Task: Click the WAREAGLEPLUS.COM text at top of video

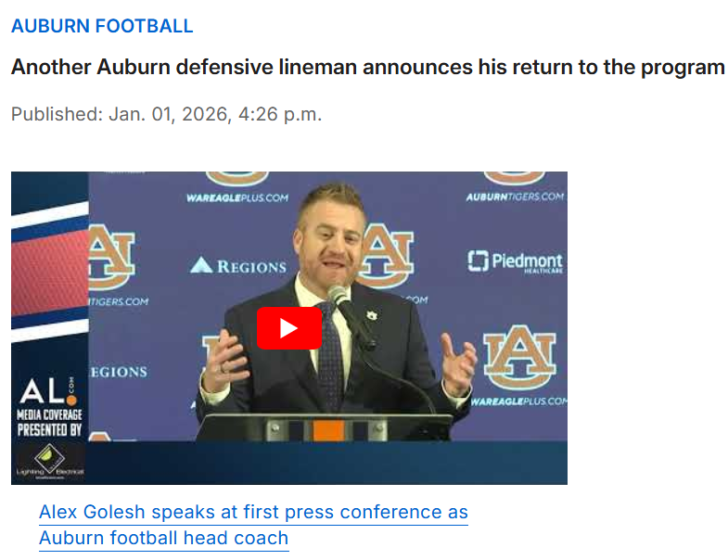Action: (236, 197)
